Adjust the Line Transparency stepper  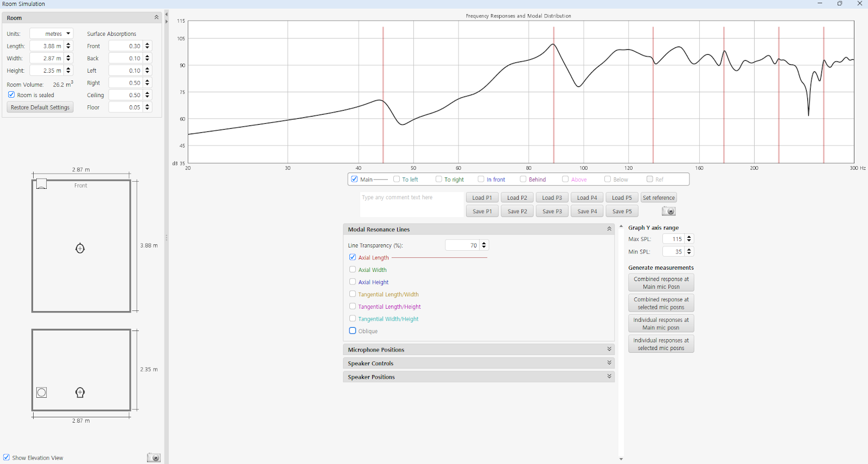point(484,245)
